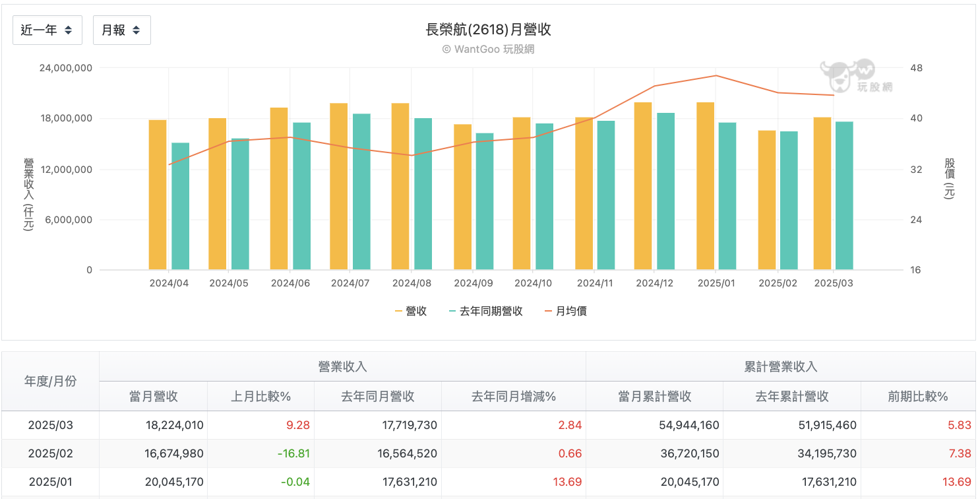Click the 去年同月營收 column header
Viewport: 980px width, 499px height.
coord(378,396)
